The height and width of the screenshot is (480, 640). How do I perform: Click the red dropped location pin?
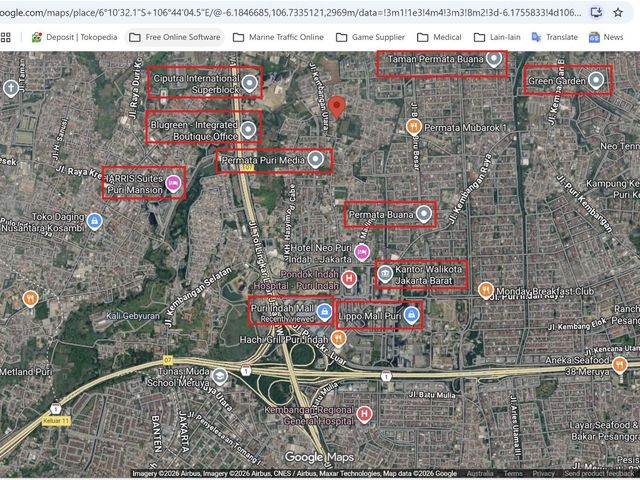pos(337,107)
